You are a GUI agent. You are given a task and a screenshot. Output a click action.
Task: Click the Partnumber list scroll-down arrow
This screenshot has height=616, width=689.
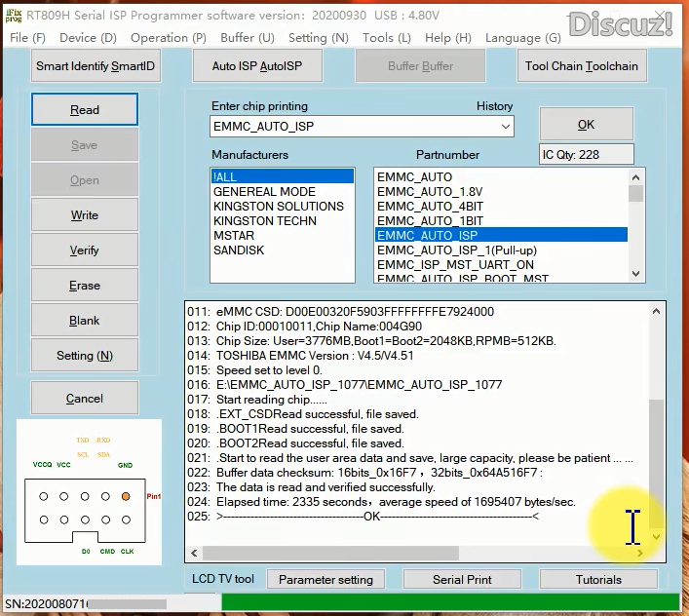(636, 275)
